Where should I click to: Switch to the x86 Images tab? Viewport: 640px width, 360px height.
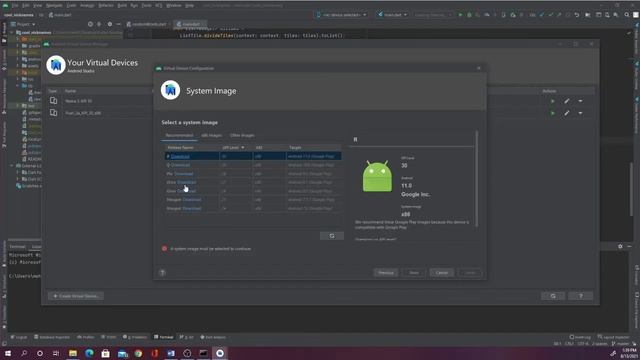211,136
